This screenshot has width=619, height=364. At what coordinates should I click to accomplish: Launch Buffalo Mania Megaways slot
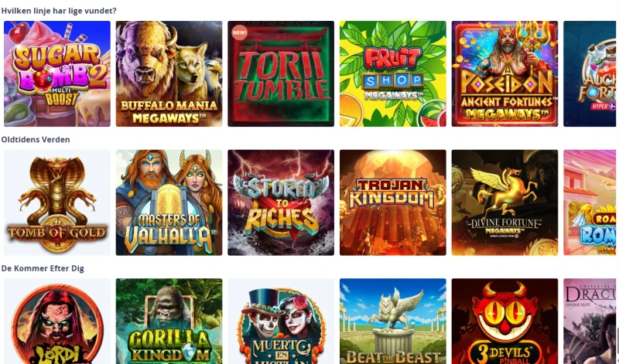(169, 73)
